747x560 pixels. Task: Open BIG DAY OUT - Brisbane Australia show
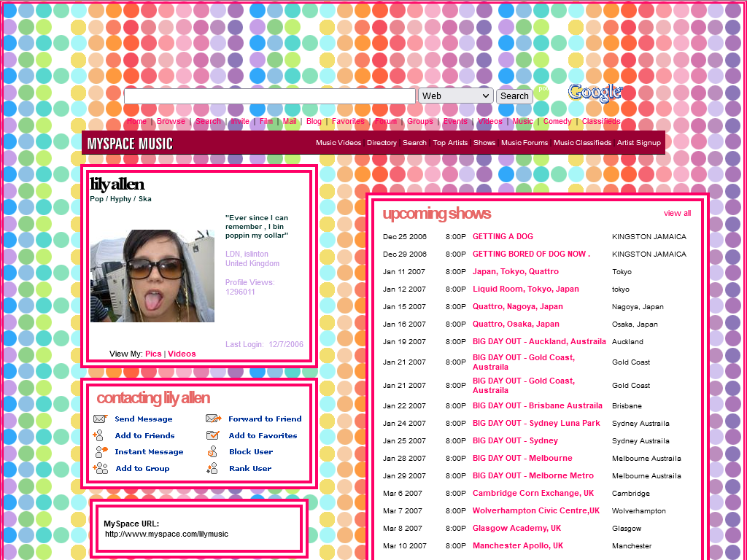tap(538, 405)
